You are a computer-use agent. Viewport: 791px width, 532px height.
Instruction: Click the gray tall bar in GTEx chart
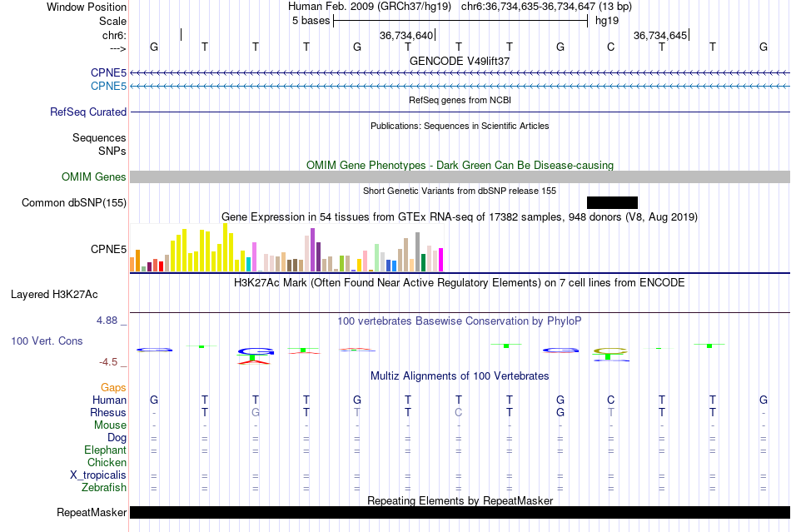[418, 252]
